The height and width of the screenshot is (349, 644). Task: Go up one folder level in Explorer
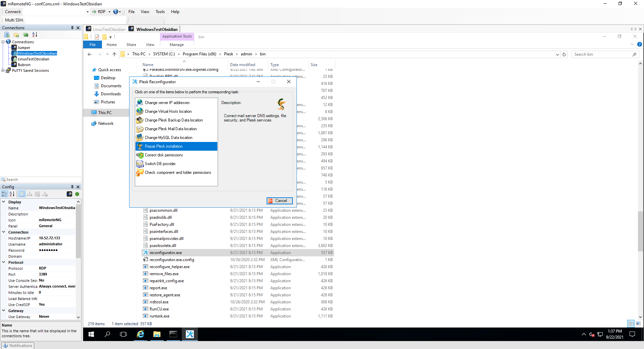click(x=114, y=54)
